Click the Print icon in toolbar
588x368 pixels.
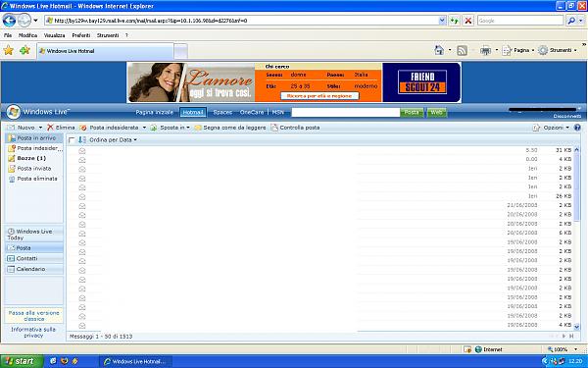[x=486, y=50]
